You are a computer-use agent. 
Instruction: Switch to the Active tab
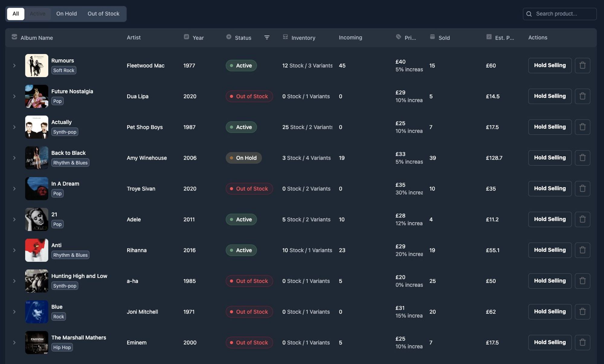pos(37,14)
